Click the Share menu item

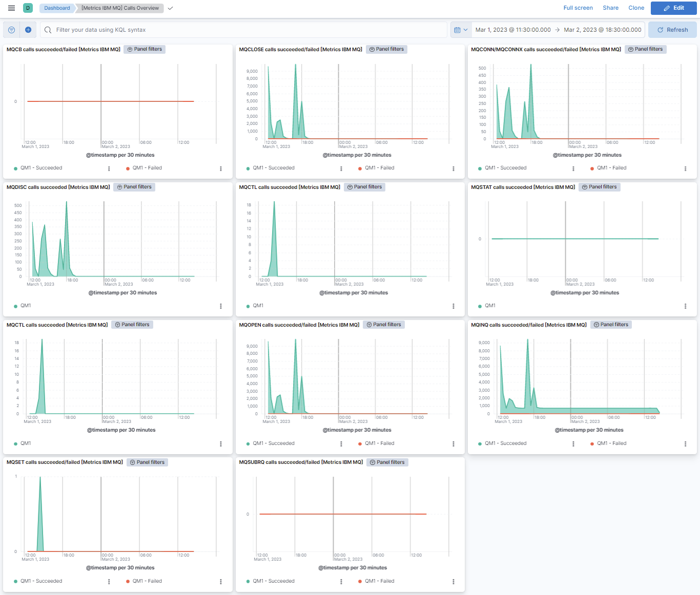pos(610,8)
